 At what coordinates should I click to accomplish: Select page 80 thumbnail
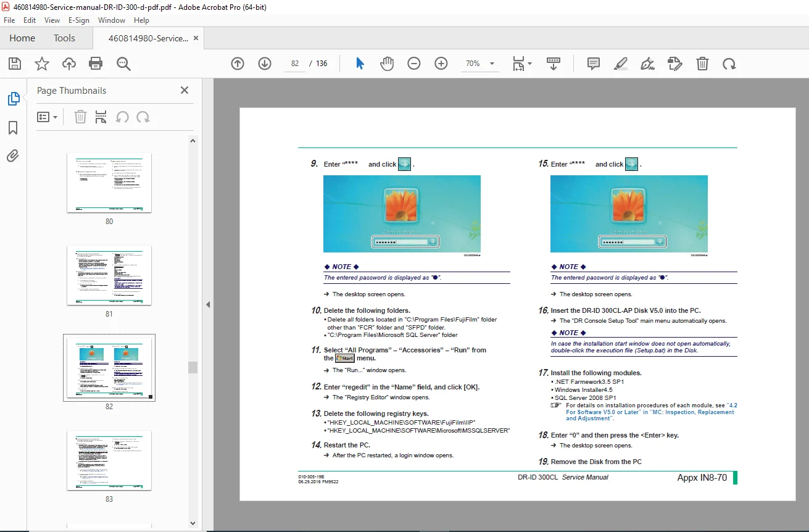click(109, 183)
